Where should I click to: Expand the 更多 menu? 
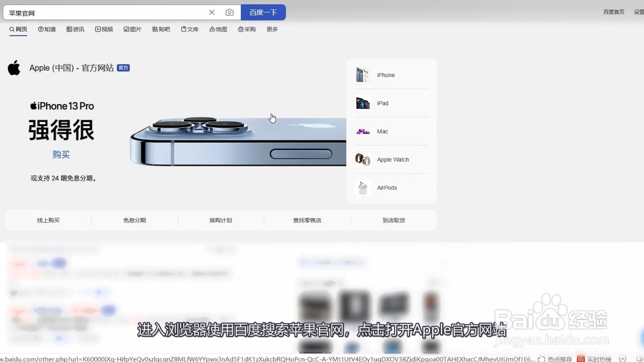pyautogui.click(x=272, y=29)
